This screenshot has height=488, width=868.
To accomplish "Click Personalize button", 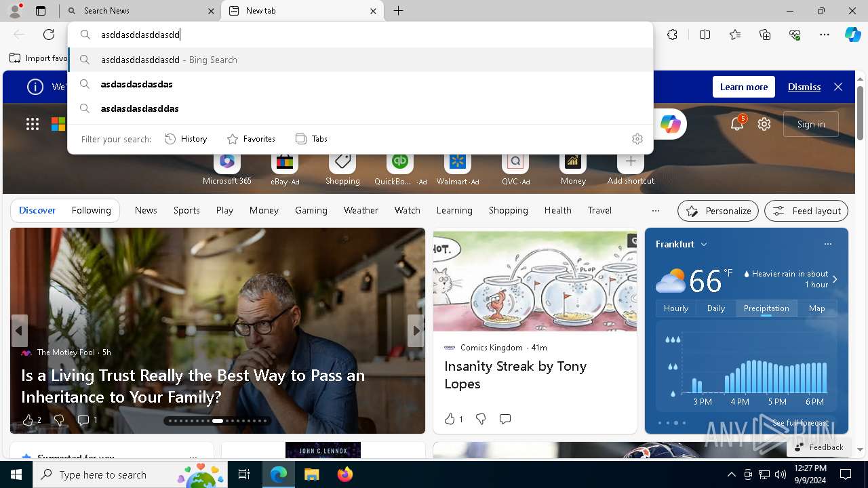I will [718, 211].
